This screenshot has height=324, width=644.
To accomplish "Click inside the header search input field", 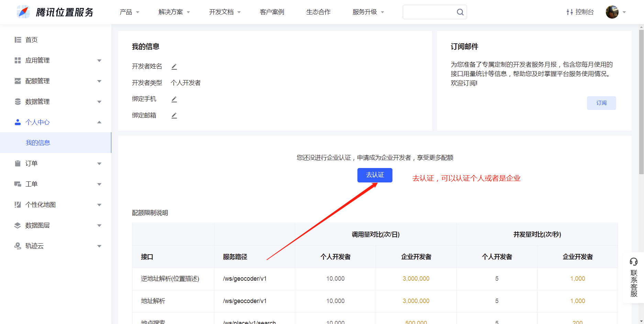I will coord(429,12).
